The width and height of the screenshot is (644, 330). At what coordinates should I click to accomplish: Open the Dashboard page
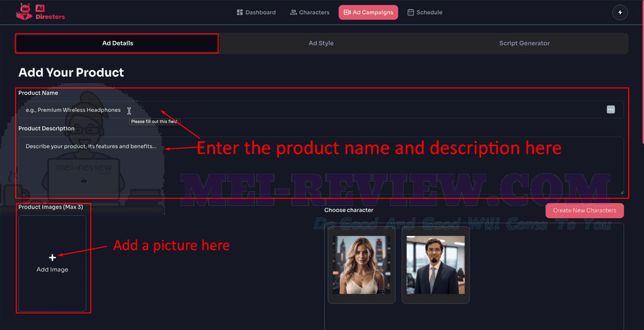coord(256,12)
